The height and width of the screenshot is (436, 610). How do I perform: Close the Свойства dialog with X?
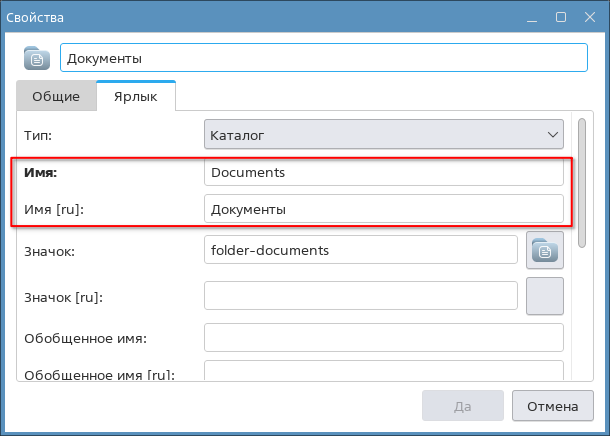589,17
